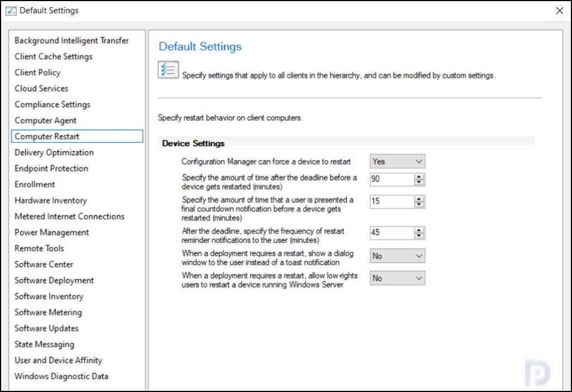The image size is (572, 392).
Task: Open Software Metering settings
Action: [x=48, y=313]
